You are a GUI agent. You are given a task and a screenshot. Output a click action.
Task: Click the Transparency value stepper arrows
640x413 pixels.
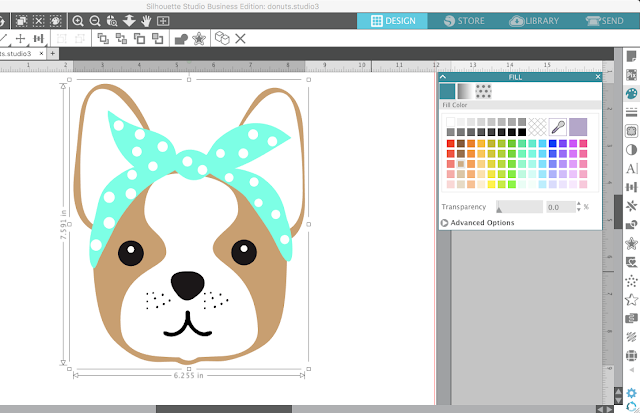coord(578,207)
